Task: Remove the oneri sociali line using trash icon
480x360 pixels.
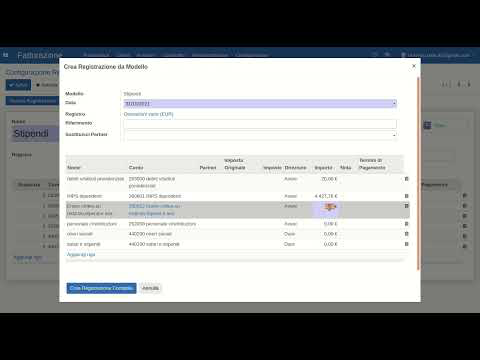Action: click(x=406, y=234)
